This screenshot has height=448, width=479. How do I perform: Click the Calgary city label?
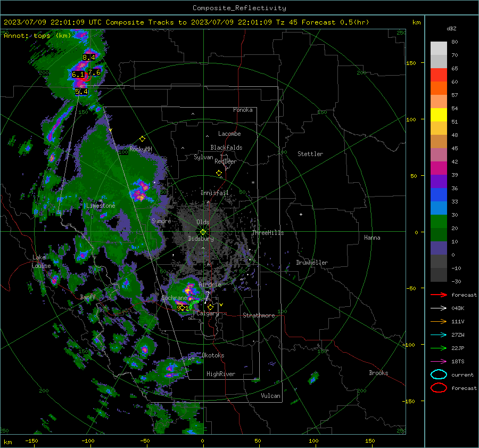pyautogui.click(x=208, y=313)
